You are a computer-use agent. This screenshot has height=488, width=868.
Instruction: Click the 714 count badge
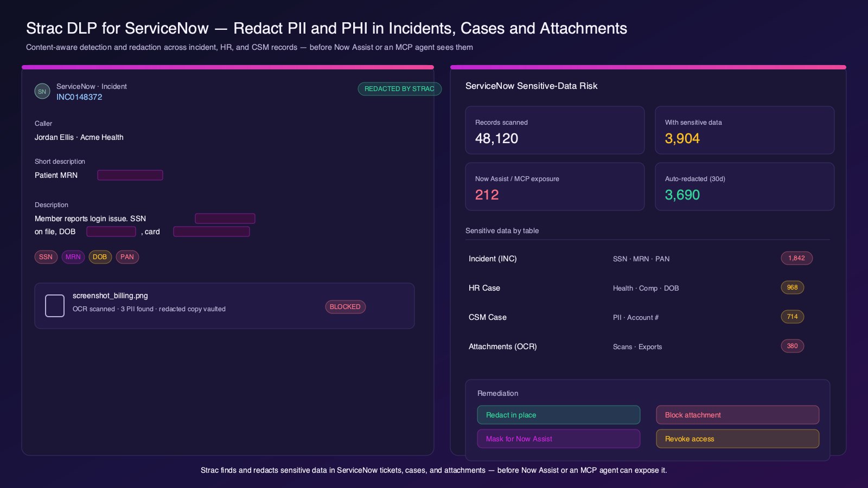[x=793, y=317]
